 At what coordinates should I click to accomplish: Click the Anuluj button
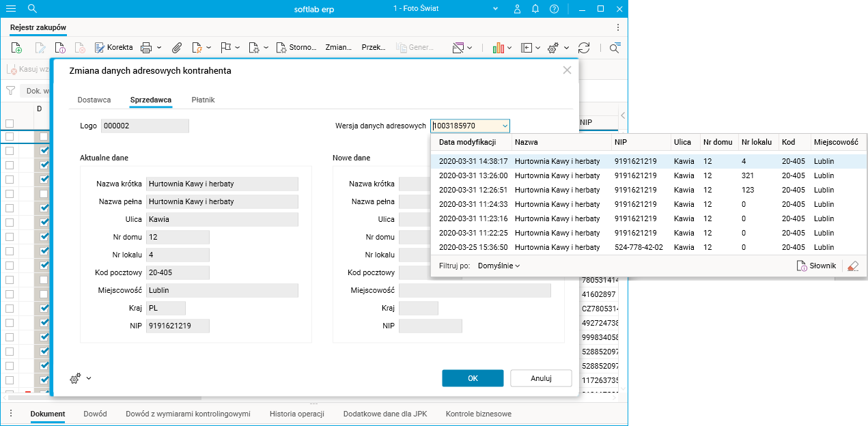point(541,378)
